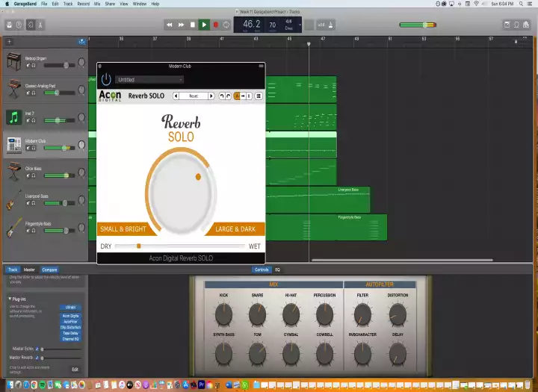Open the Media Browser button
The width and height of the screenshot is (538, 392).
tap(526, 25)
